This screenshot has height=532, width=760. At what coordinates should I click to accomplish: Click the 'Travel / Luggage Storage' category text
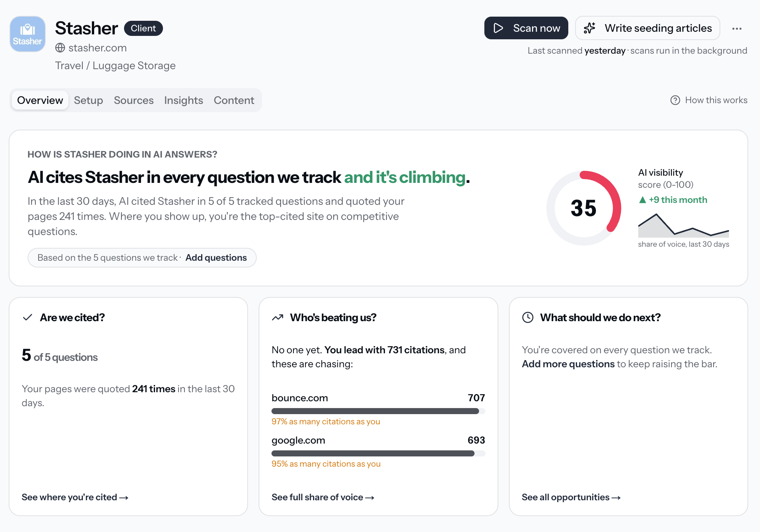click(x=115, y=66)
